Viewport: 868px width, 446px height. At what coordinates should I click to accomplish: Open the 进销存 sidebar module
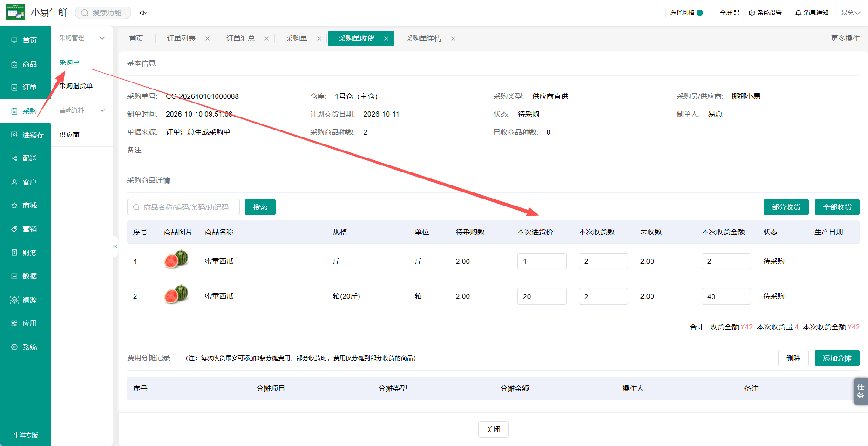point(26,135)
